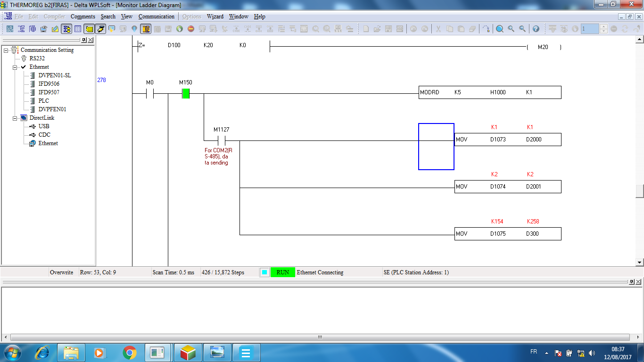
Task: Collapse the Communication Setting tree node
Action: pos(6,50)
